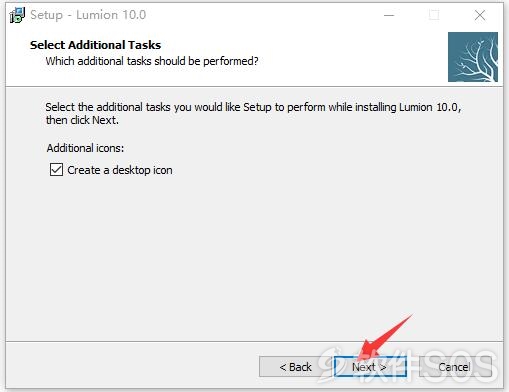Click 'Which additional tasks should be performed?' text
Screen dimensions: 509x392
click(x=152, y=61)
